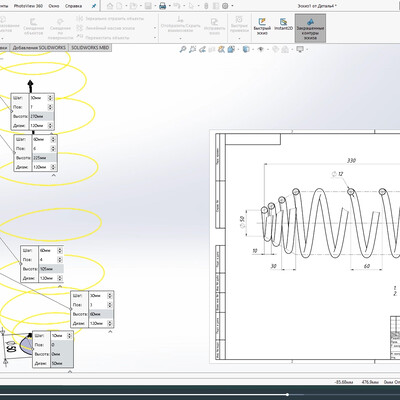Click the Rebuild traffic-light icon

(206, 6)
